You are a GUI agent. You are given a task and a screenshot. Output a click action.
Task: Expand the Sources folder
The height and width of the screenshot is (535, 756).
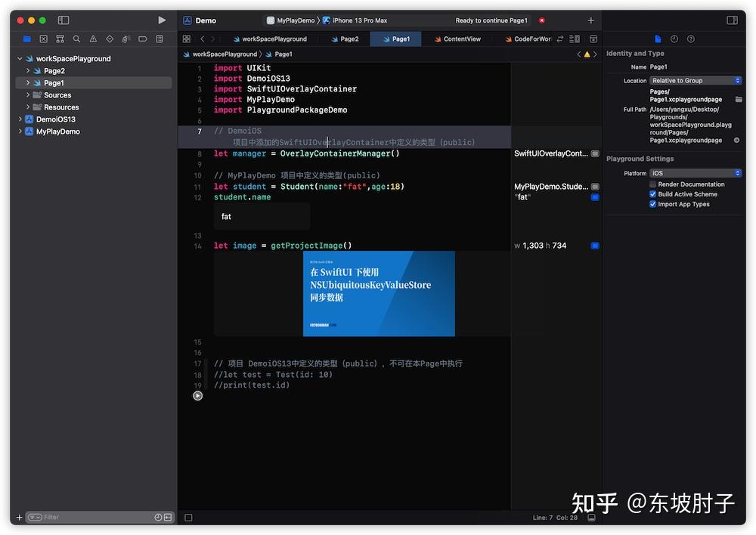pos(28,95)
